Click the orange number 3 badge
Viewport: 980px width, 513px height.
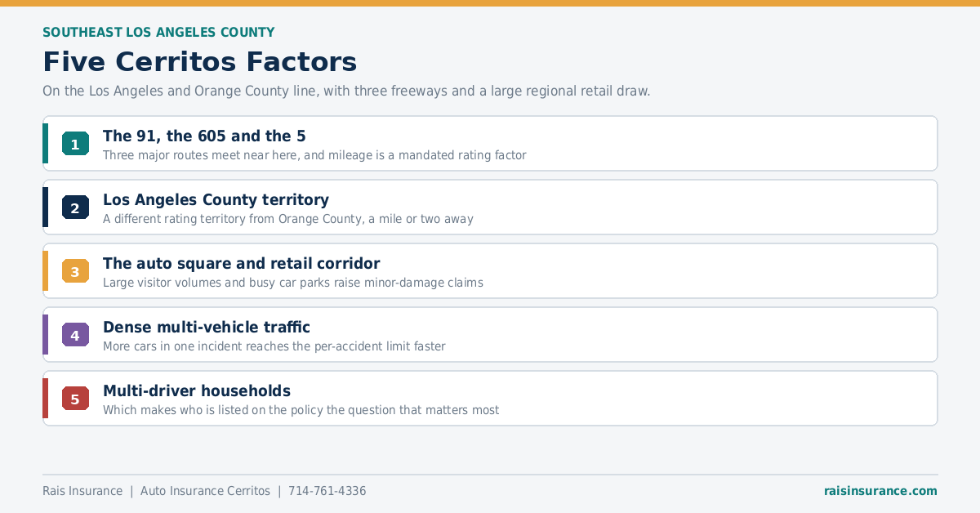(x=75, y=271)
